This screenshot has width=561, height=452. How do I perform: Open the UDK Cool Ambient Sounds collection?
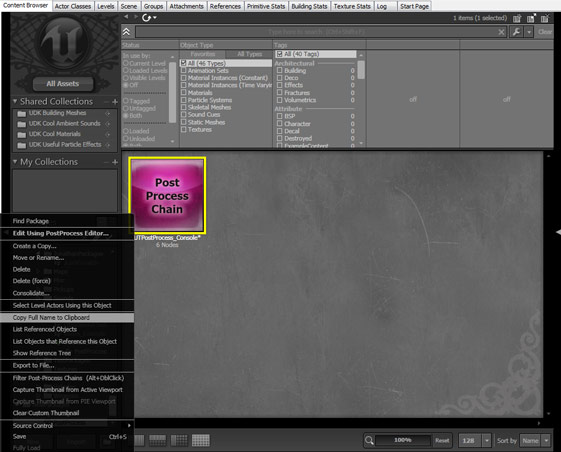click(x=64, y=123)
